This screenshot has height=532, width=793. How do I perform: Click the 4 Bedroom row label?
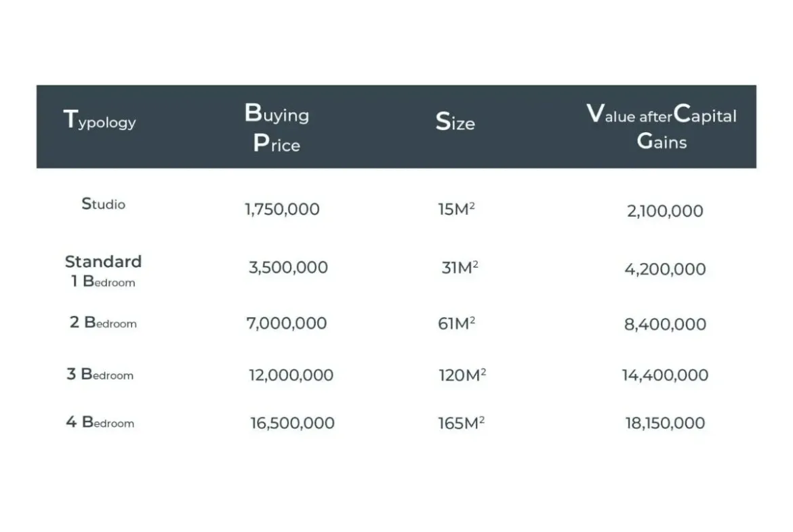[x=100, y=422]
